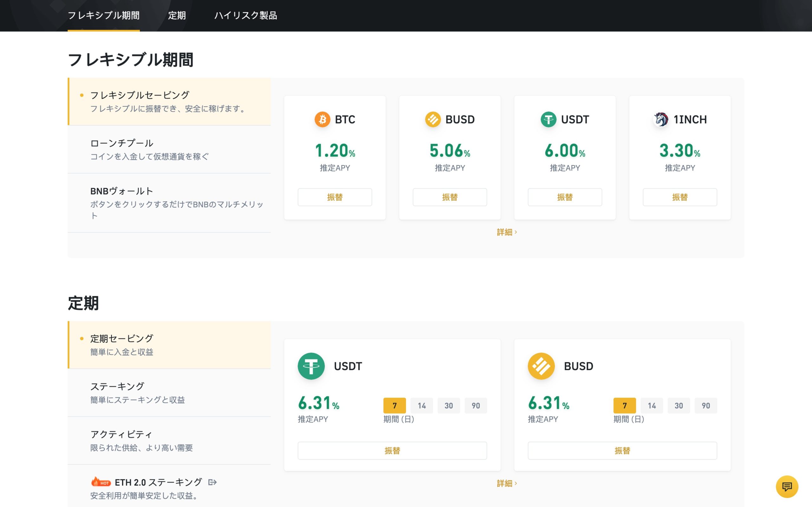Select the 30-day period for BUSD

pos(678,406)
